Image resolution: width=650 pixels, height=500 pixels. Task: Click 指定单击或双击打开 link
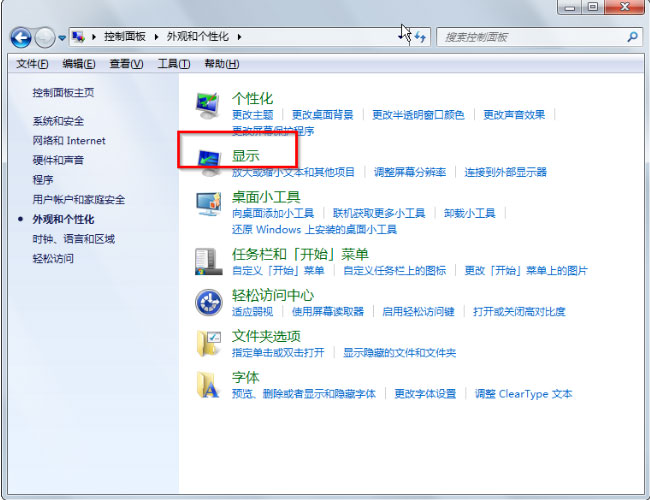pos(278,353)
